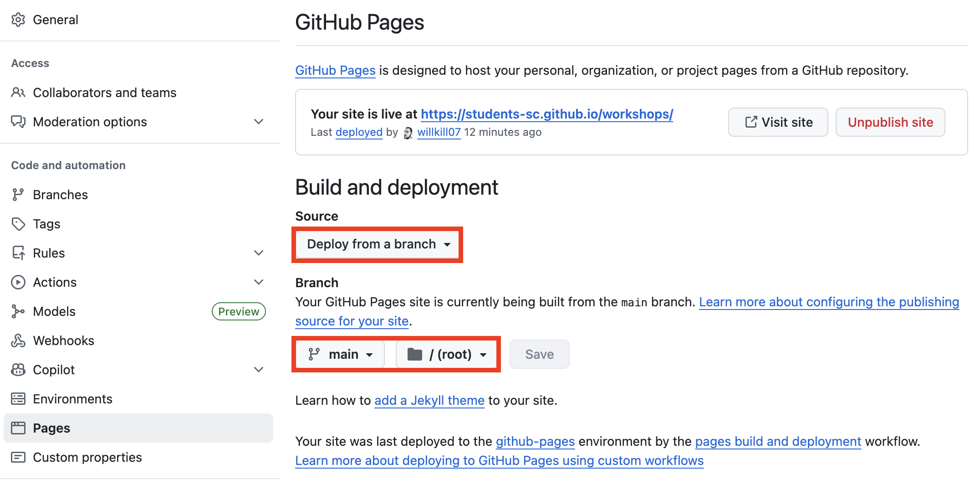
Task: Click the General settings gear icon
Action: (18, 20)
